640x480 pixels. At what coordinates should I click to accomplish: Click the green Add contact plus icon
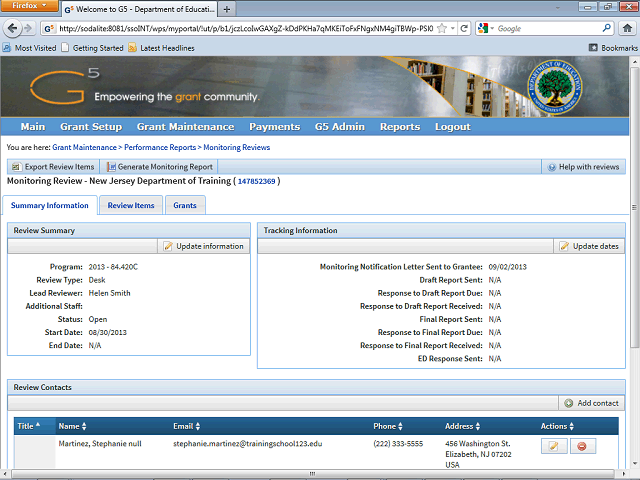coord(569,403)
